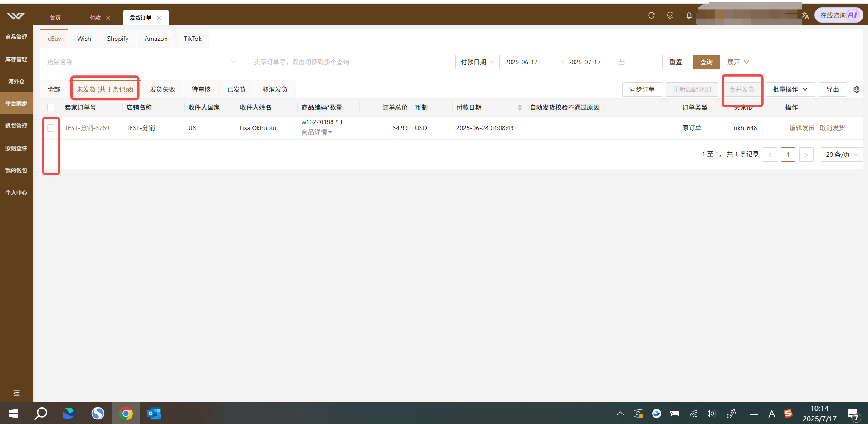Image resolution: width=868 pixels, height=424 pixels.
Task: Switch to the Shopify platform tab
Action: click(x=117, y=39)
